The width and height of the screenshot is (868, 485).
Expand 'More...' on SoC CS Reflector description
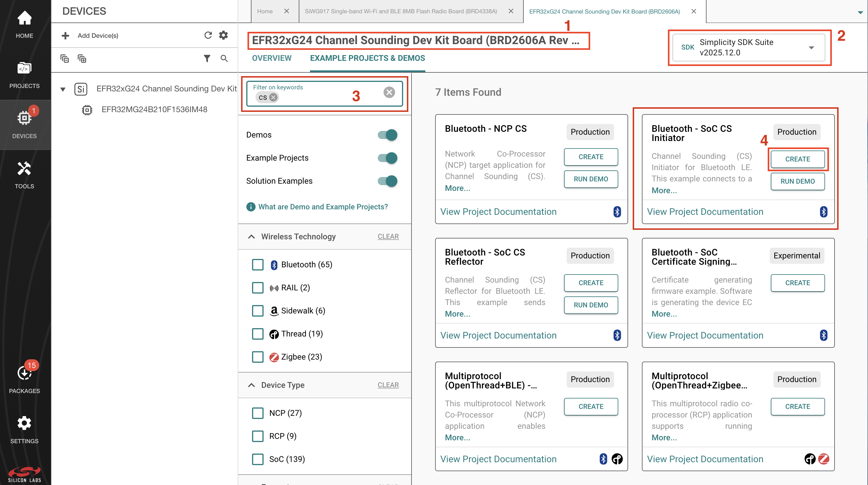(457, 314)
